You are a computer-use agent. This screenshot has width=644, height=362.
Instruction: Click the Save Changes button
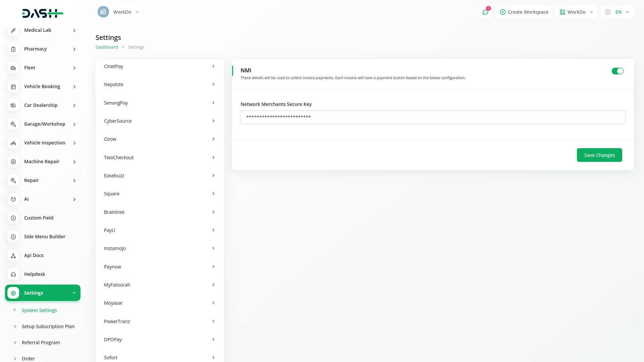pos(599,155)
